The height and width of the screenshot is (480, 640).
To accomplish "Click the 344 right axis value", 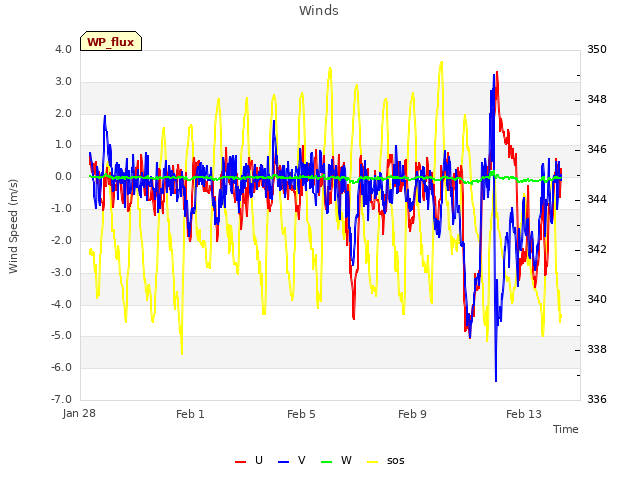I will coord(597,199).
